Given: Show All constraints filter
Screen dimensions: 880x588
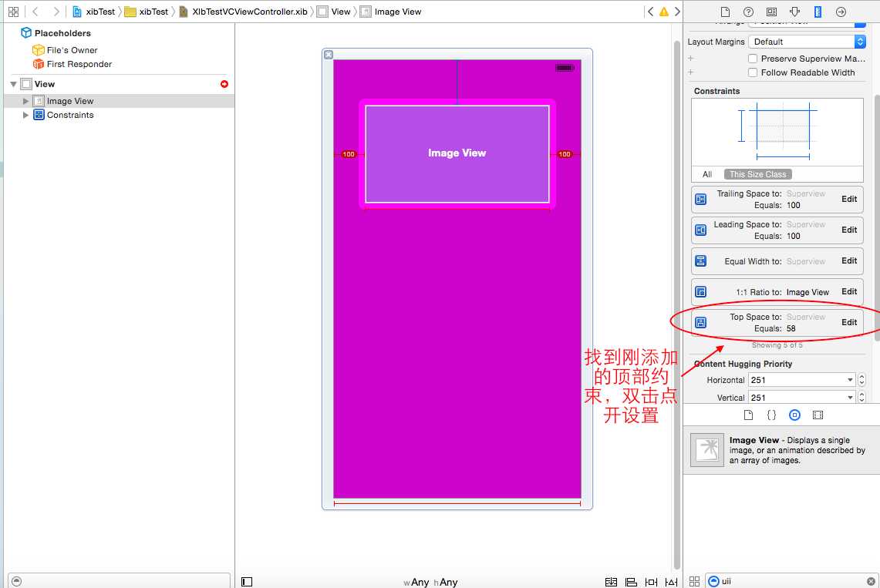Looking at the screenshot, I should (707, 174).
